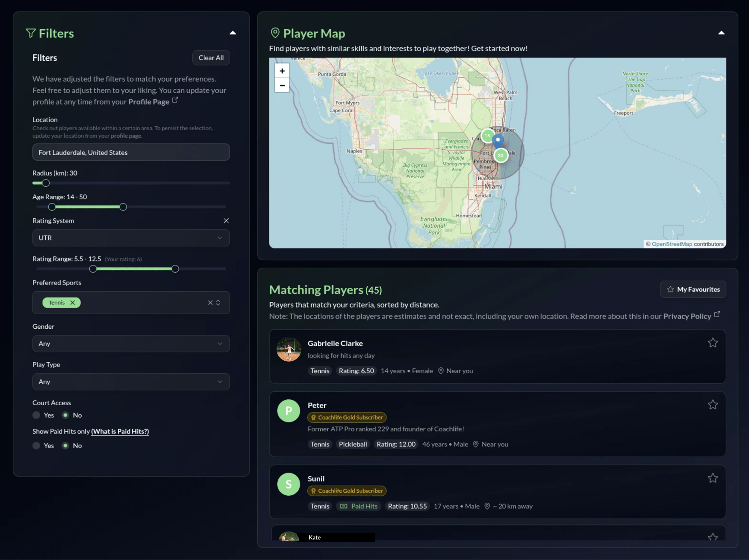Collapse the Filters panel
This screenshot has height=560, width=749.
point(233,33)
